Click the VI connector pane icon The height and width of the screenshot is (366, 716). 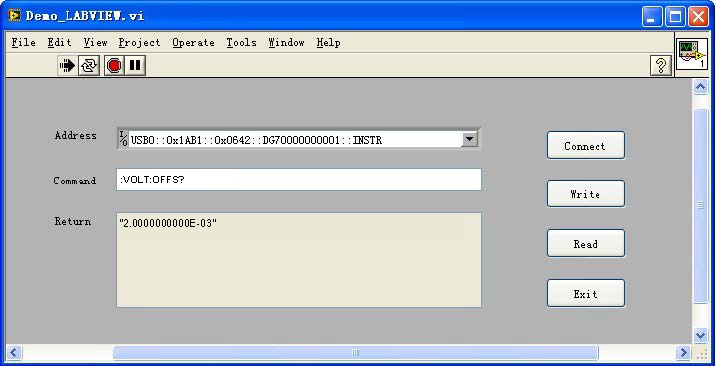692,54
